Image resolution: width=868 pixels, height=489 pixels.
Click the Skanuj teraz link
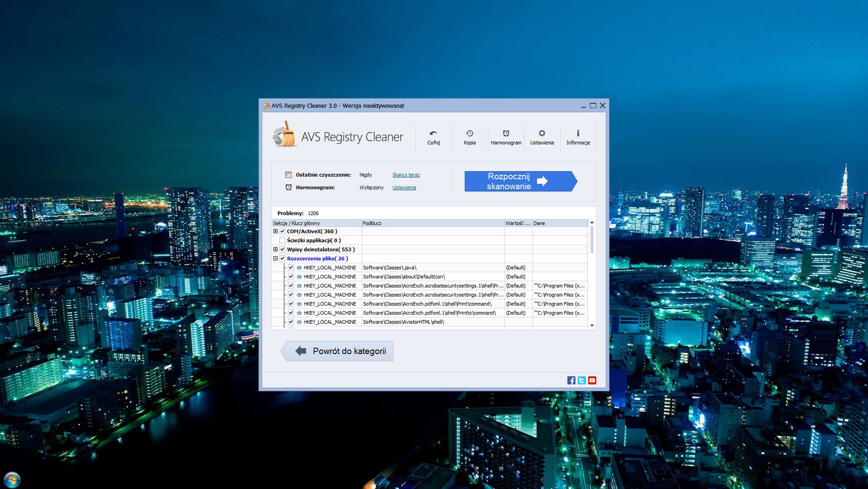pyautogui.click(x=406, y=175)
